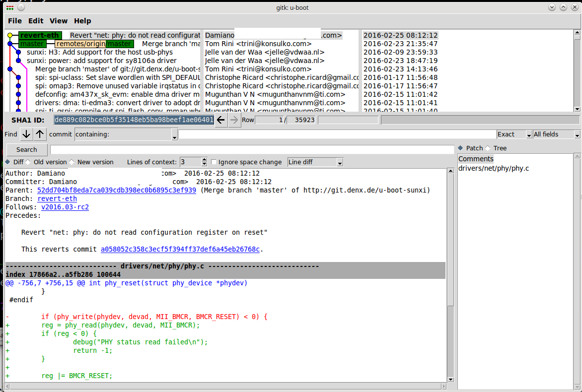Click the SHA1 ID input field
The width and height of the screenshot is (582, 392).
pyautogui.click(x=134, y=120)
